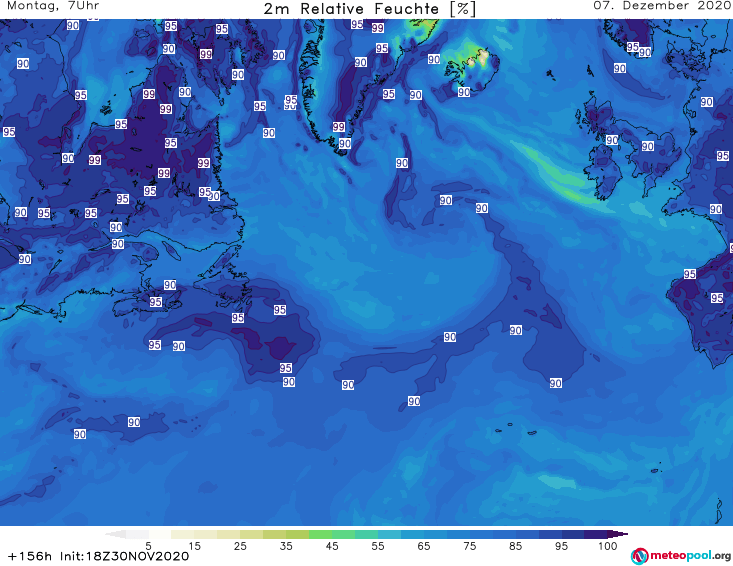Click the legend value "15"
The height and width of the screenshot is (566, 733).
194,546
